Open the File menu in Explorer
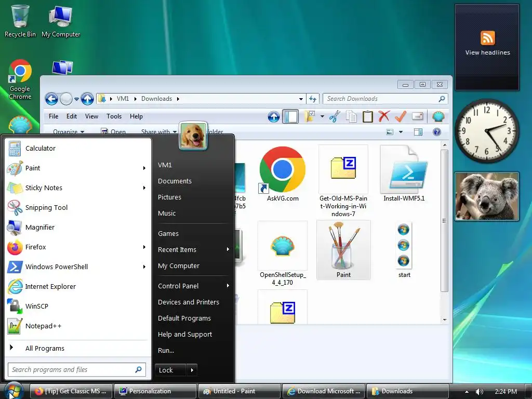 [54, 116]
